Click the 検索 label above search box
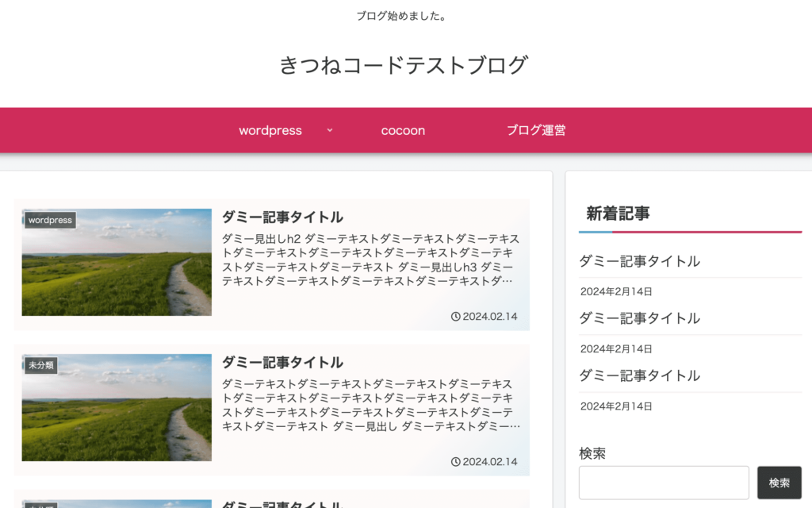Viewport: 812px width, 508px height. [592, 453]
